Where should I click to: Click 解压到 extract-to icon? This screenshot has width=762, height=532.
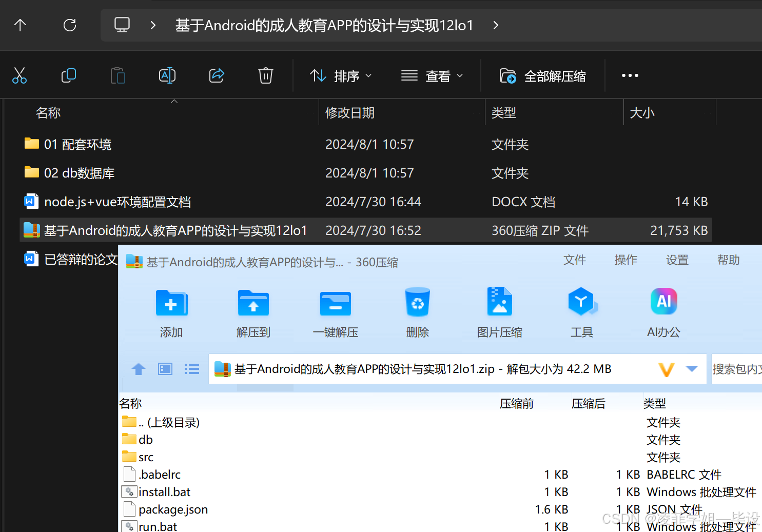click(x=253, y=312)
